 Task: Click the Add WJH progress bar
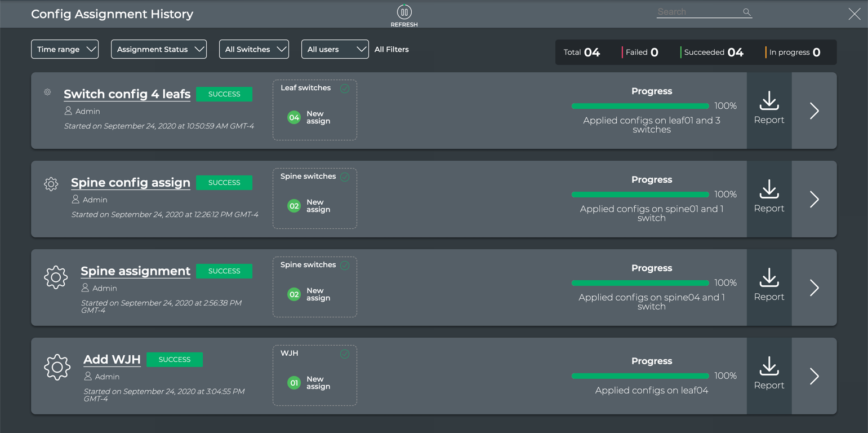coord(640,376)
